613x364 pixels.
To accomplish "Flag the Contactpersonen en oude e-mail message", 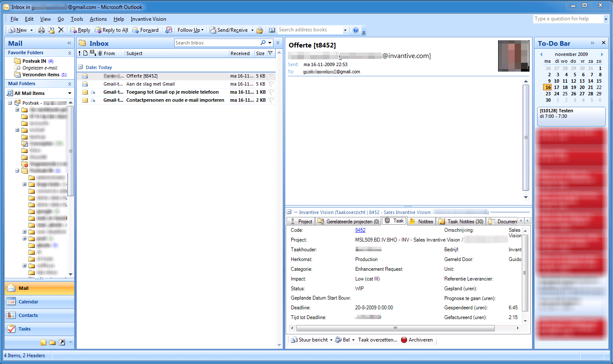I will (x=271, y=100).
